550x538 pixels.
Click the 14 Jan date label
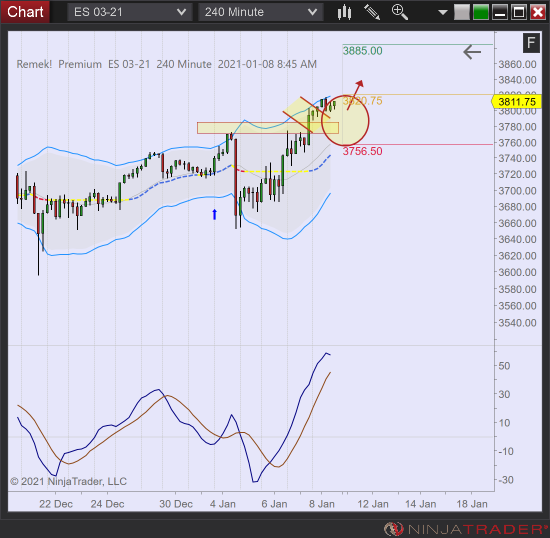[421, 504]
